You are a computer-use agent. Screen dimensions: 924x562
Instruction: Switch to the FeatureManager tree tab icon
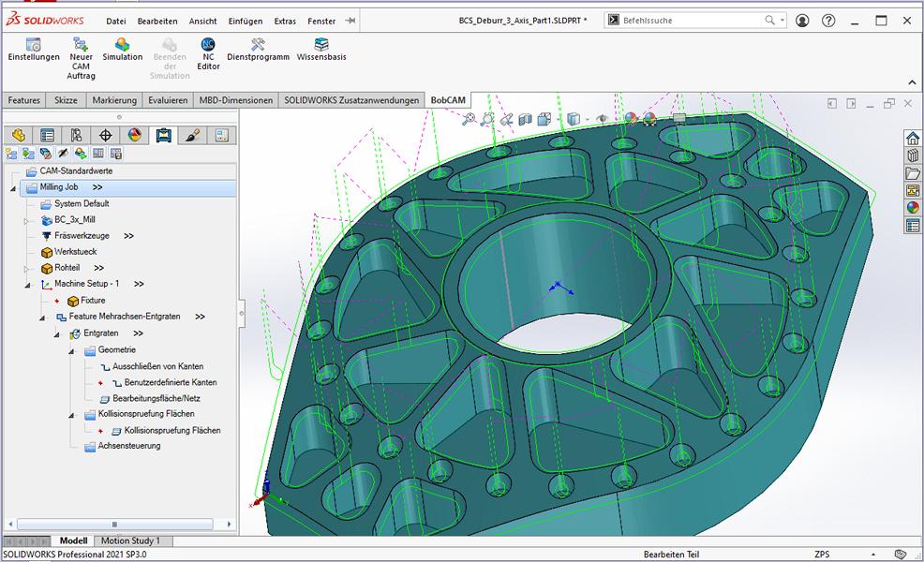(x=18, y=136)
